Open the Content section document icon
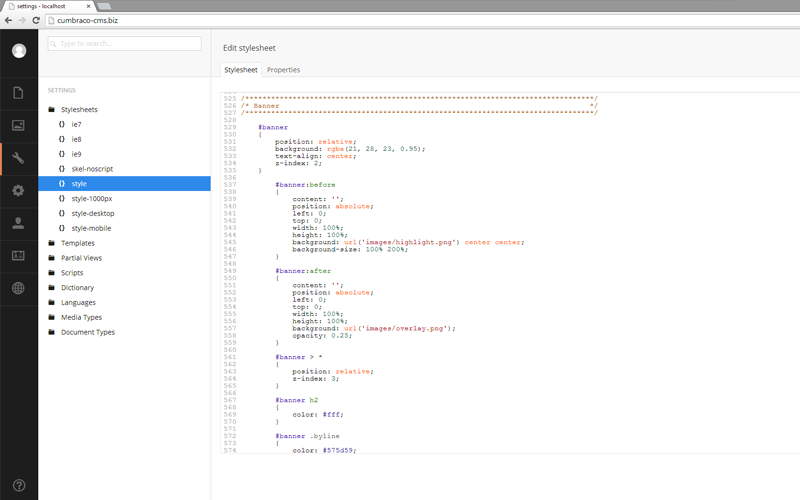Screen dimensions: 800x500 click(18, 93)
